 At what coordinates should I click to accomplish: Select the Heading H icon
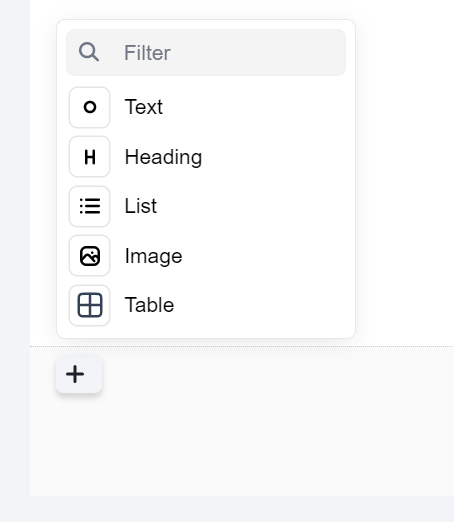[90, 157]
